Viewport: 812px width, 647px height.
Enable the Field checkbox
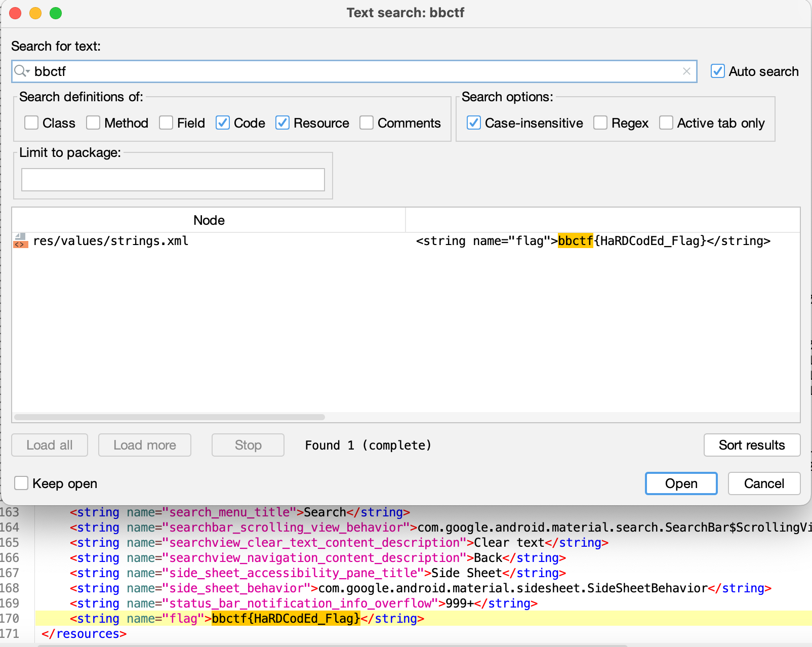point(166,123)
